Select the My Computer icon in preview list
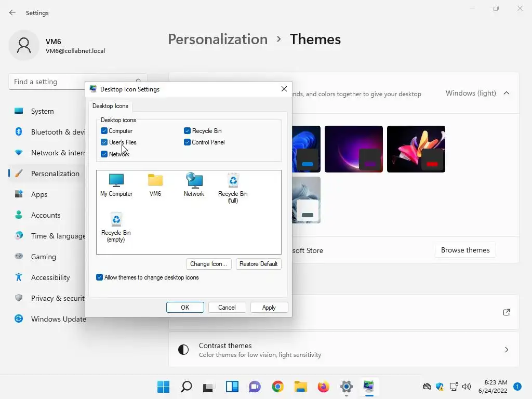 coord(116,185)
